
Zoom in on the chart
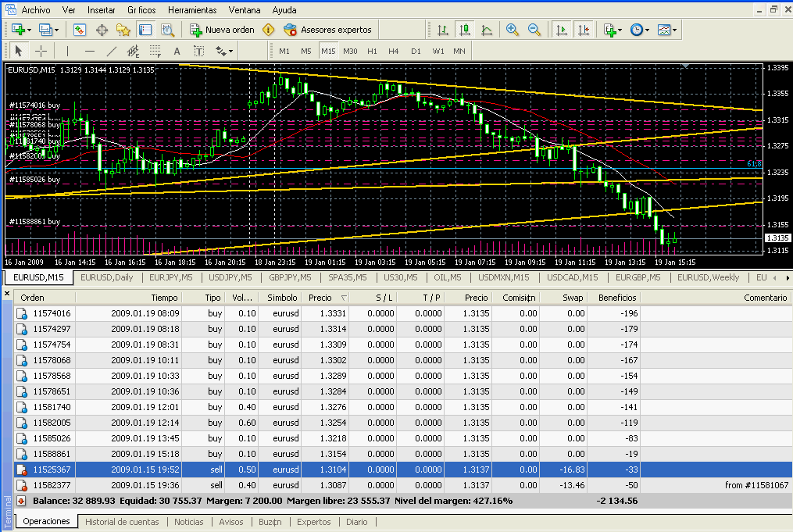point(513,30)
